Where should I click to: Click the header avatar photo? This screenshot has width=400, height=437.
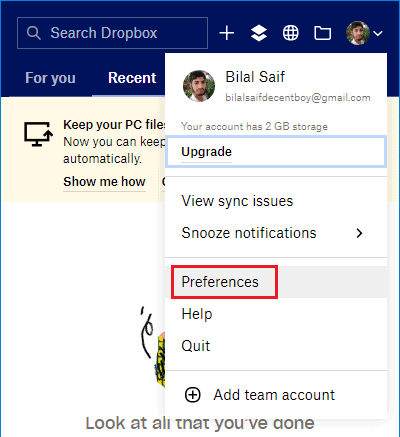[358, 33]
